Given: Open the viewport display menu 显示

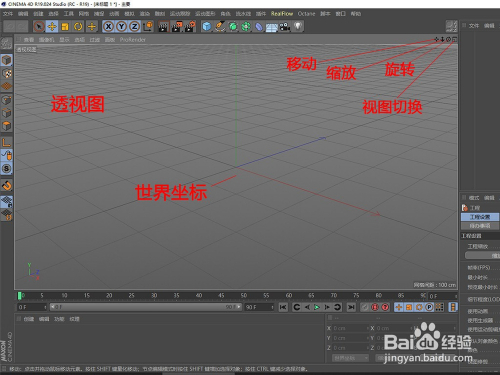Looking at the screenshot, I should click(64, 40).
